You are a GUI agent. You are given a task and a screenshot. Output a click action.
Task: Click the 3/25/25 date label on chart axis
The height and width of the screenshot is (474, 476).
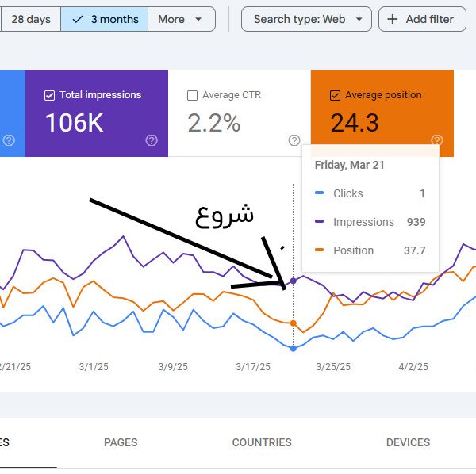(x=333, y=367)
